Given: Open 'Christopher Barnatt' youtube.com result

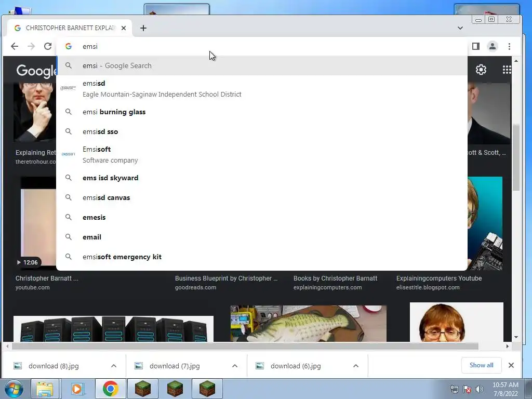Looking at the screenshot, I should coord(47,278).
